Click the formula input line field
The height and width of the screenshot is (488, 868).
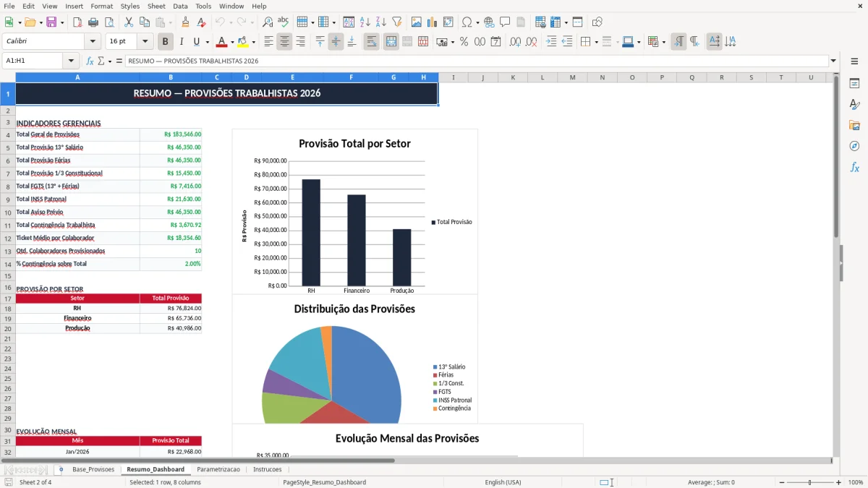coord(477,61)
